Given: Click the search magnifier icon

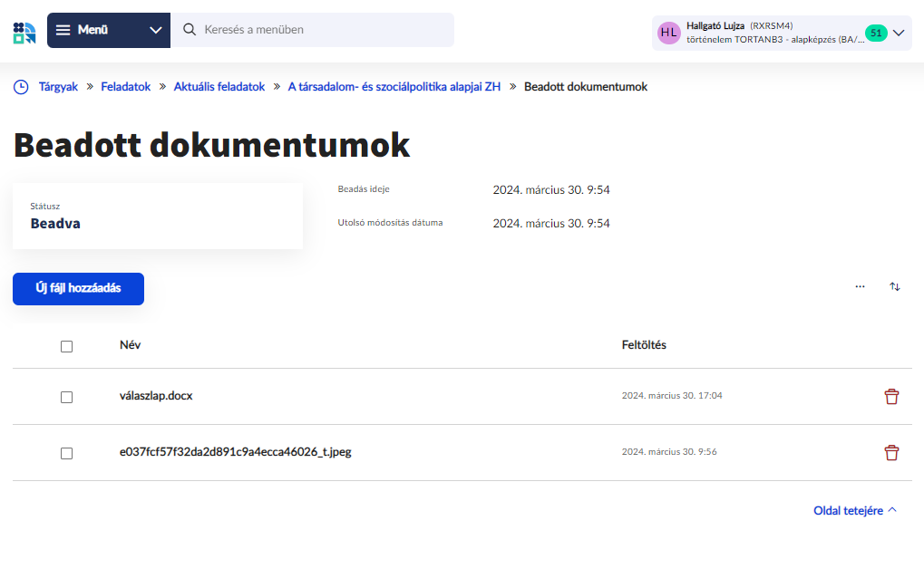Looking at the screenshot, I should point(189,30).
